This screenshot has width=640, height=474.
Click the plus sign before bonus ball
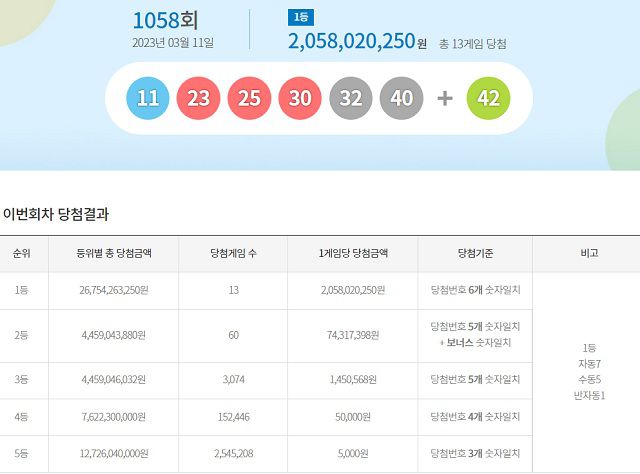[446, 99]
